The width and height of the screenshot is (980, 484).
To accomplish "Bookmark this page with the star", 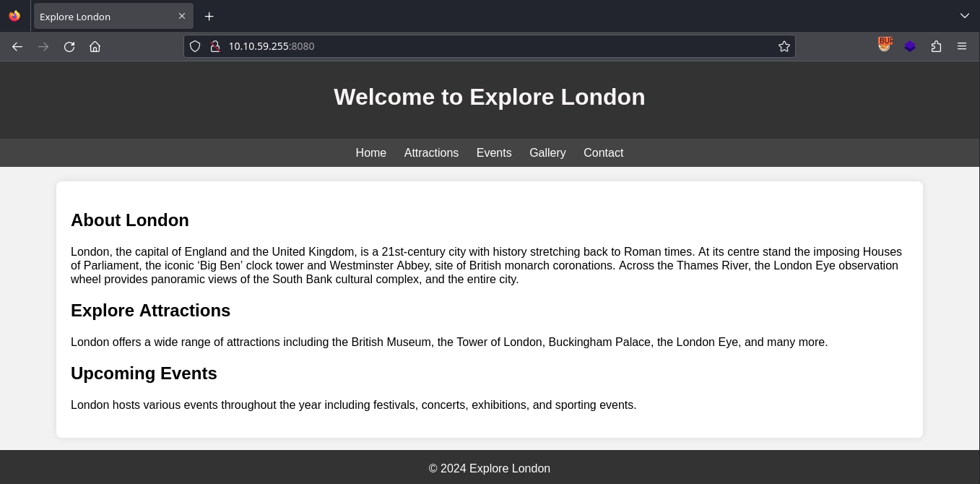I will pos(784,46).
